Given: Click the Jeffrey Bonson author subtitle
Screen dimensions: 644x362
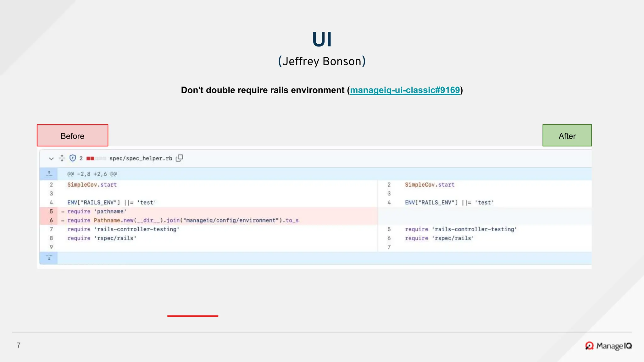Looking at the screenshot, I should 322,61.
